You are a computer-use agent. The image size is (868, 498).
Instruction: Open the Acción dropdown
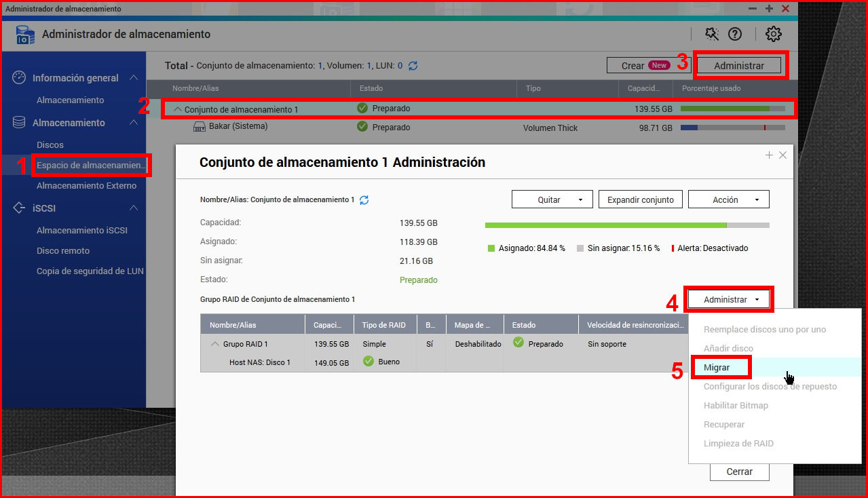(728, 199)
